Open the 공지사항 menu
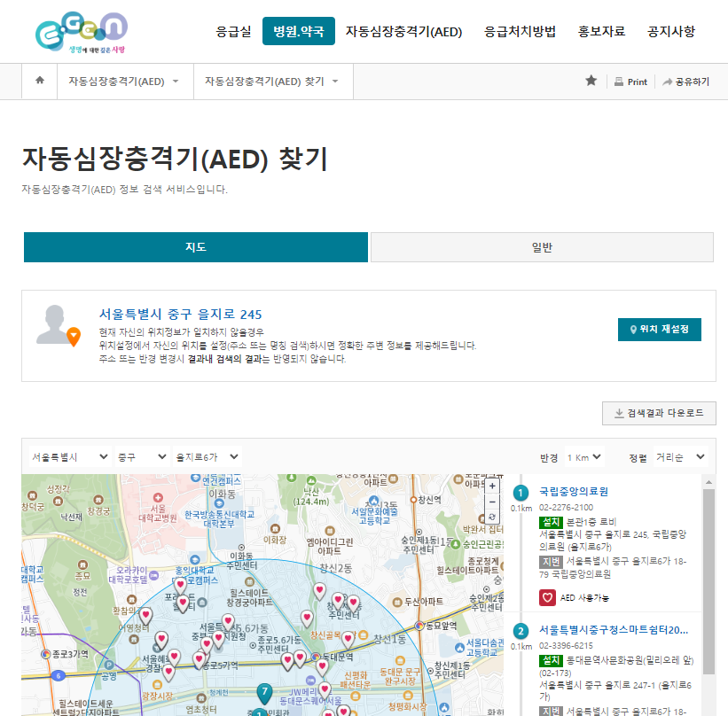 (x=671, y=31)
